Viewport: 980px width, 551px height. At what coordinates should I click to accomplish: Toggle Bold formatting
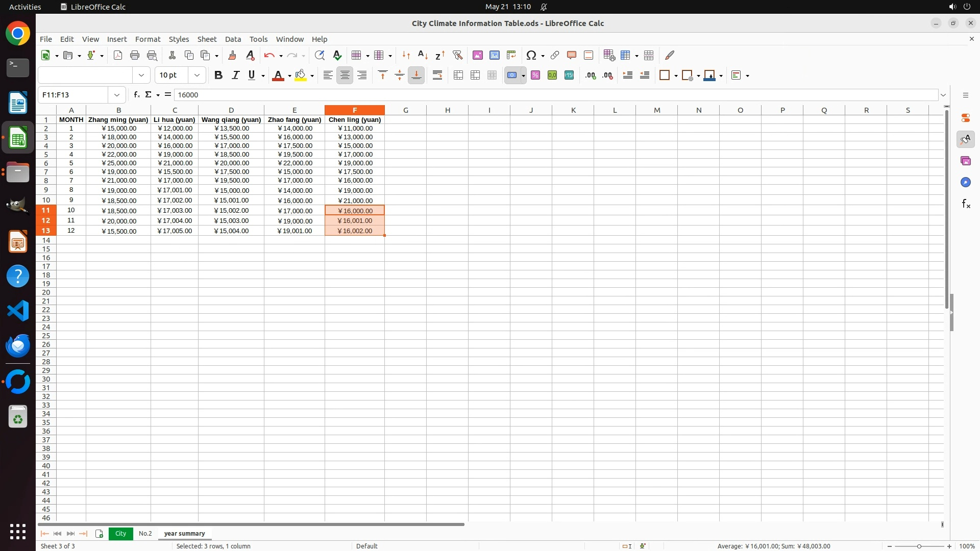[218, 76]
